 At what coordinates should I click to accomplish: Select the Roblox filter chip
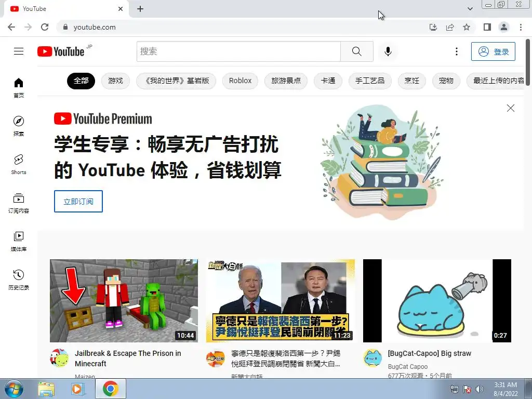(x=240, y=81)
